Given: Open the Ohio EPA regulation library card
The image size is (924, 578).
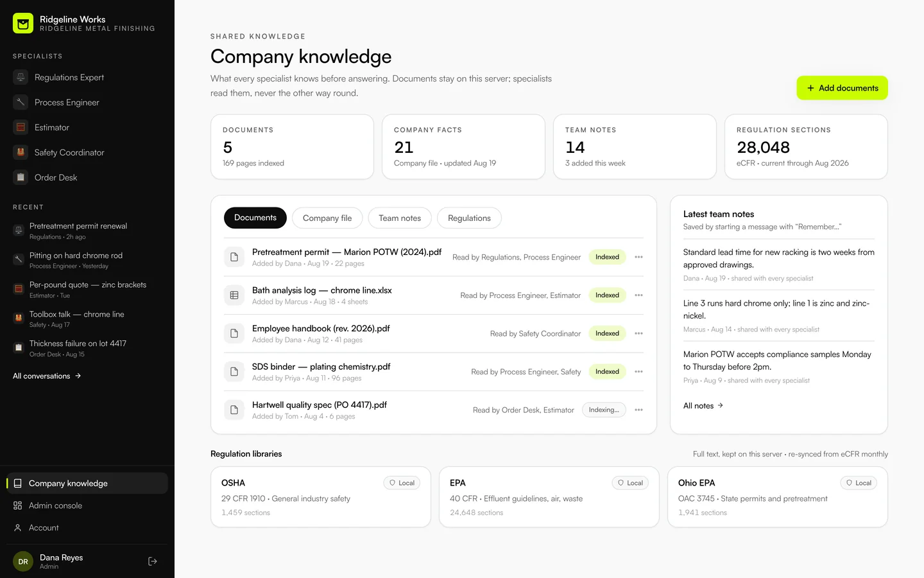Looking at the screenshot, I should coord(778,497).
